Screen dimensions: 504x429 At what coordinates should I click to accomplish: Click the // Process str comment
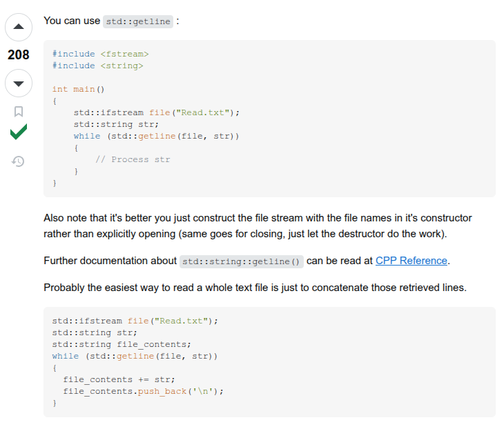(x=133, y=159)
